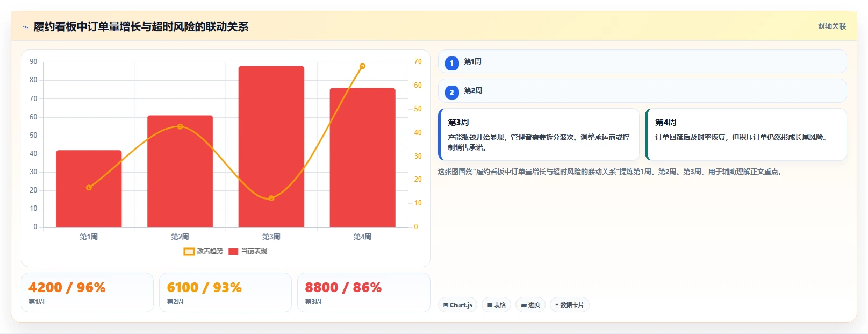Image resolution: width=868 pixels, height=334 pixels.
Task: Click the Chart.js tag
Action: [457, 305]
